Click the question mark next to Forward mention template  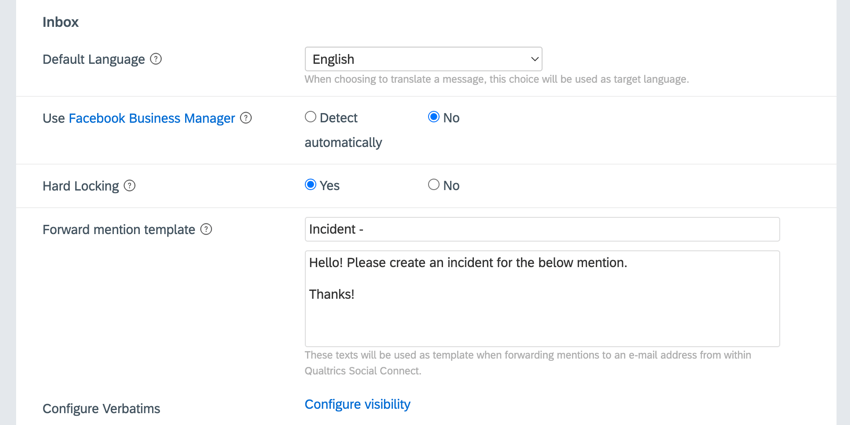(x=206, y=229)
